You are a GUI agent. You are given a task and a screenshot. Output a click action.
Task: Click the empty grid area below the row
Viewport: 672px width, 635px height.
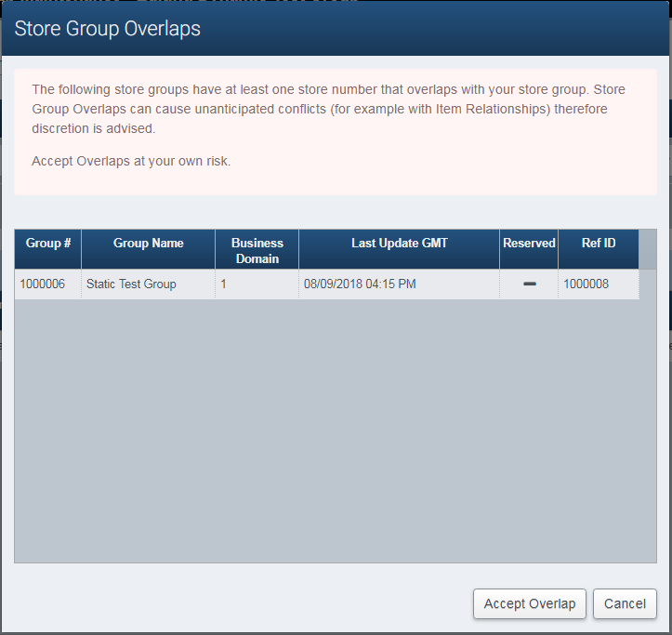click(x=335, y=428)
